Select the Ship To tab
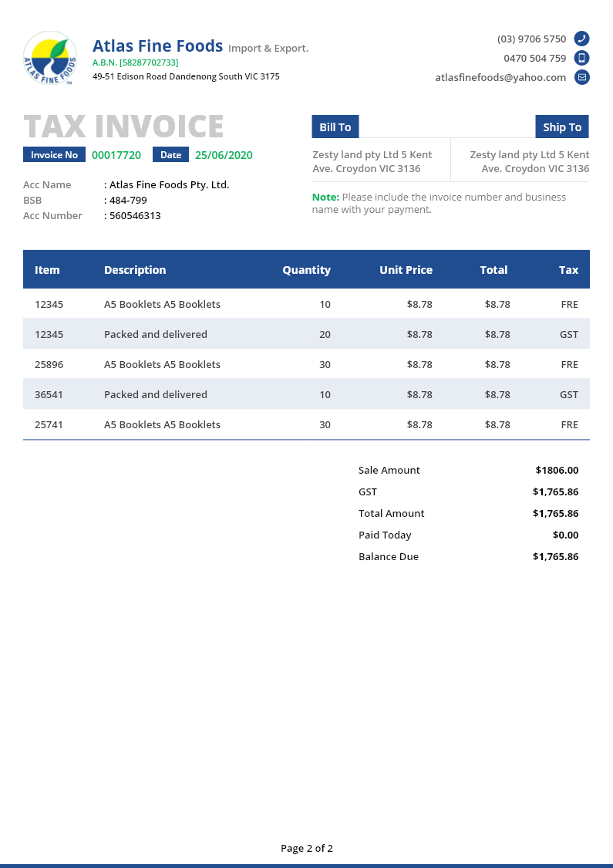 click(x=562, y=127)
